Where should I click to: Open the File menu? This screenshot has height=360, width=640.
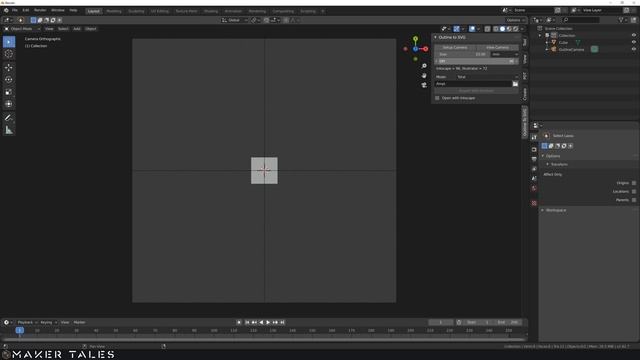point(15,10)
